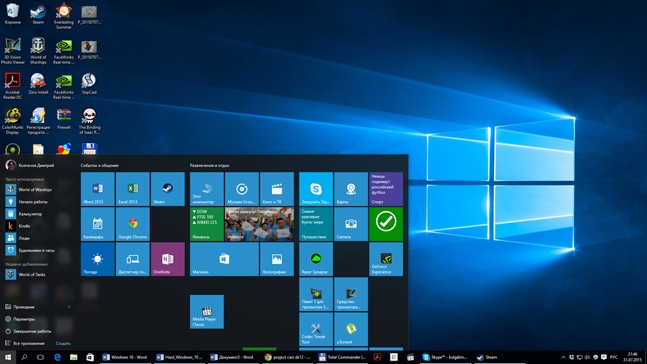This screenshot has height=364, width=647.
Task: Open the Calendar tile
Action: point(97,224)
